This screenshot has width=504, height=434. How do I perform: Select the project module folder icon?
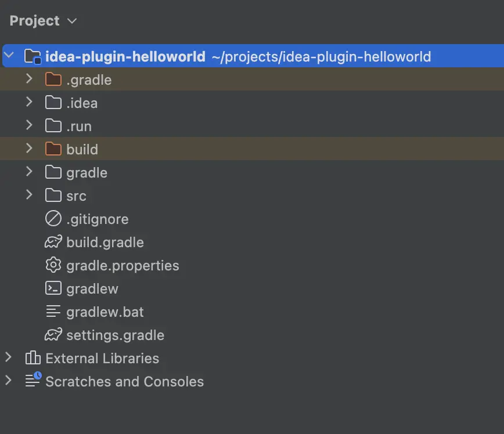[x=33, y=56]
